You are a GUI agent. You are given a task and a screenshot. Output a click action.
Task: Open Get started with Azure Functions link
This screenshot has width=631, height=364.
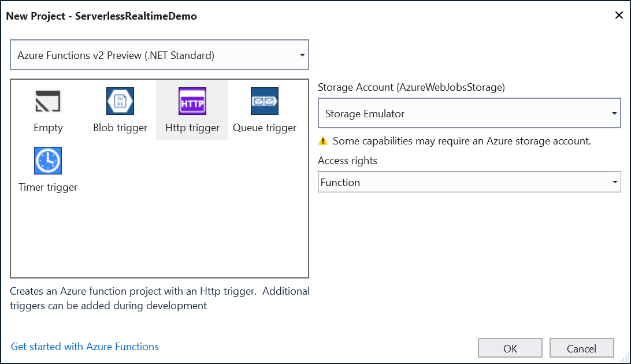tap(85, 347)
